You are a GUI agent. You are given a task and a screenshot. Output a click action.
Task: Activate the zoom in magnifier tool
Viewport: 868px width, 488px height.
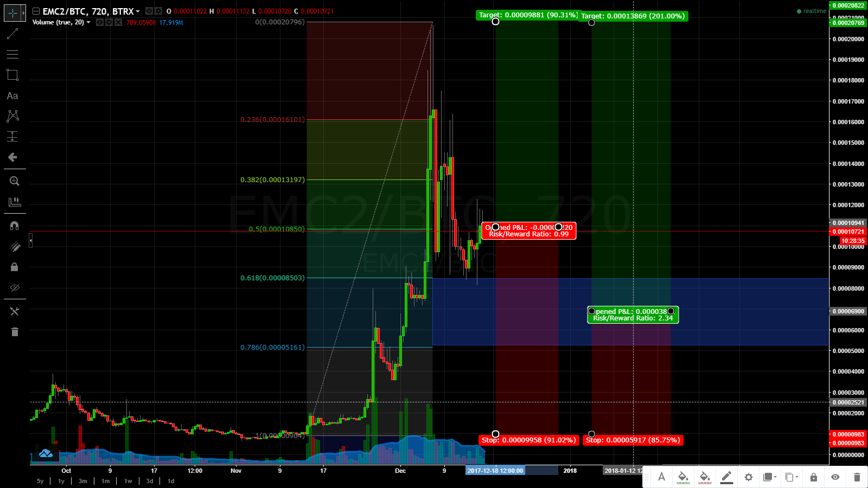pos(15,181)
